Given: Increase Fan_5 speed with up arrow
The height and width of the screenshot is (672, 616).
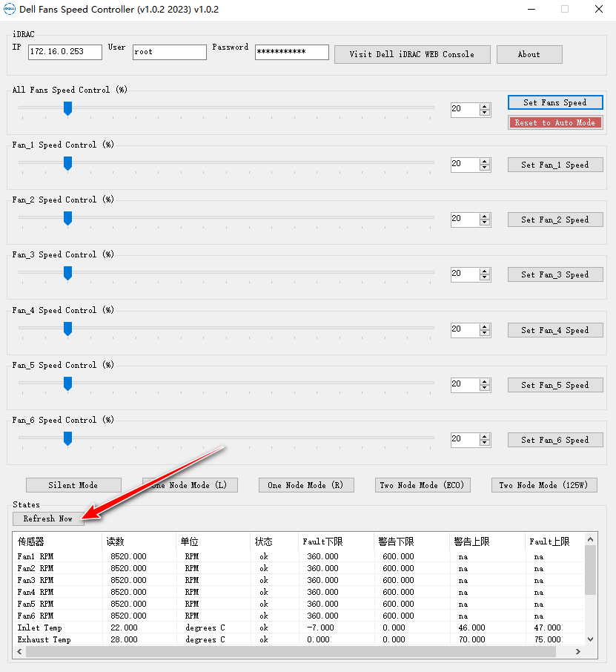Looking at the screenshot, I should (485, 381).
